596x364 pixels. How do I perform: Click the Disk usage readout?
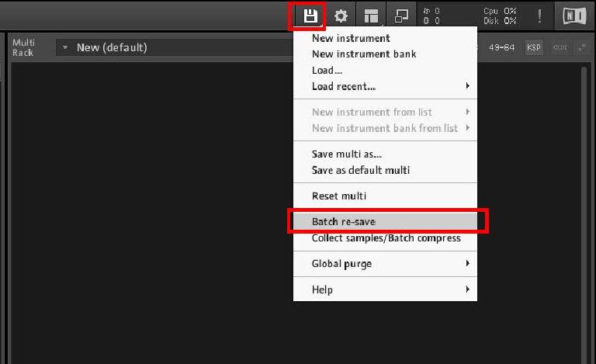tap(500, 21)
